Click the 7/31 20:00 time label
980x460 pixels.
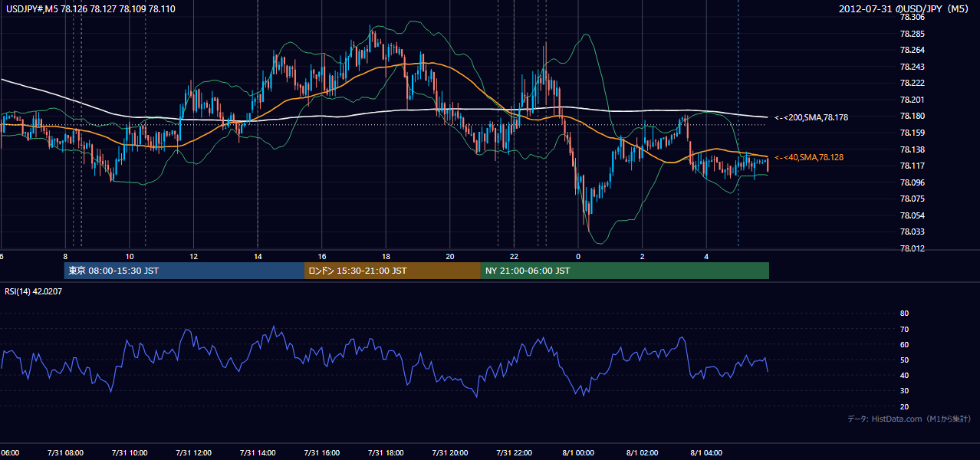450,453
